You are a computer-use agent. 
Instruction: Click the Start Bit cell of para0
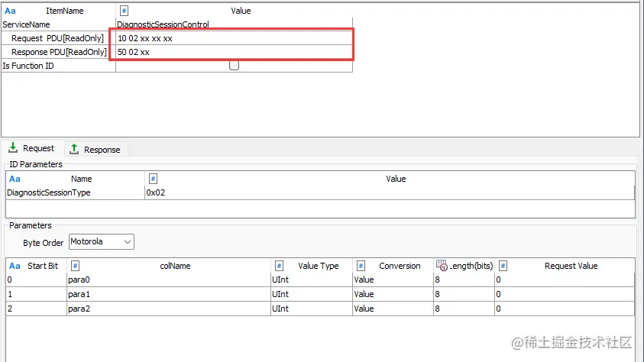pos(36,280)
